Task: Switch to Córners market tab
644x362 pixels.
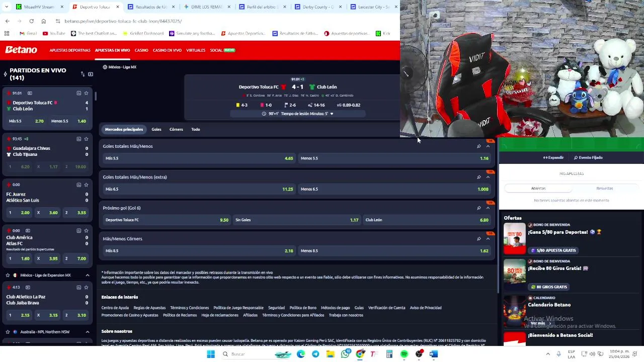Action: pos(176,129)
